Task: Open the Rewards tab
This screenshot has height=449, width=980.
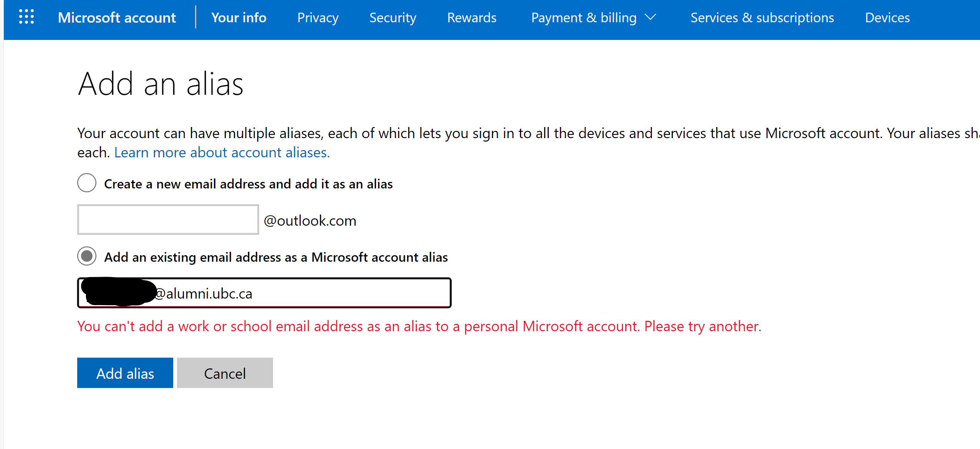Action: coord(472,18)
